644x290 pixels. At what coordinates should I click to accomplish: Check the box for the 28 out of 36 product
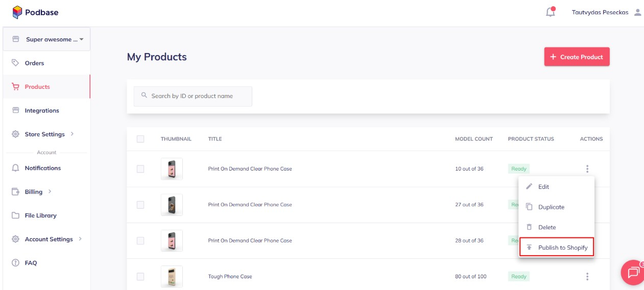click(x=140, y=240)
